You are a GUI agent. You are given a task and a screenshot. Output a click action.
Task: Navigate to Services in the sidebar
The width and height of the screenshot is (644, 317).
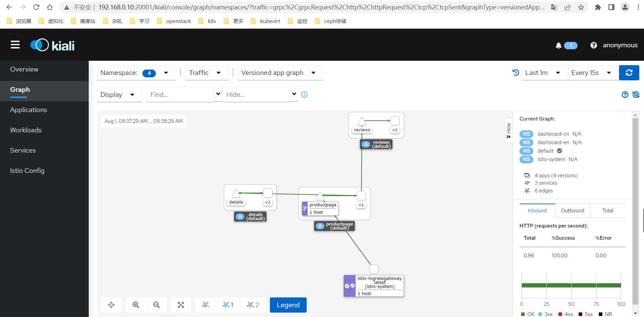(x=44, y=151)
